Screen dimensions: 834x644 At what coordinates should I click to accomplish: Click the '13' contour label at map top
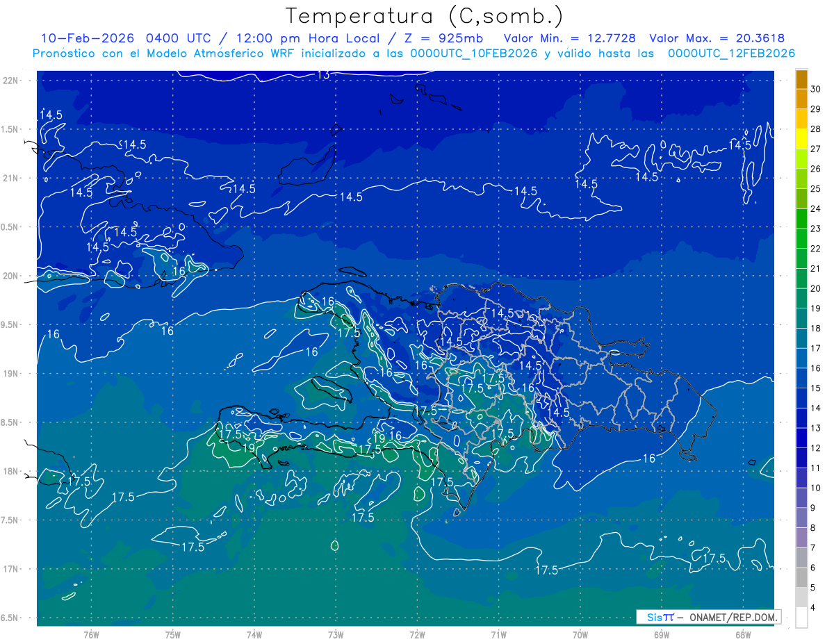pyautogui.click(x=323, y=75)
